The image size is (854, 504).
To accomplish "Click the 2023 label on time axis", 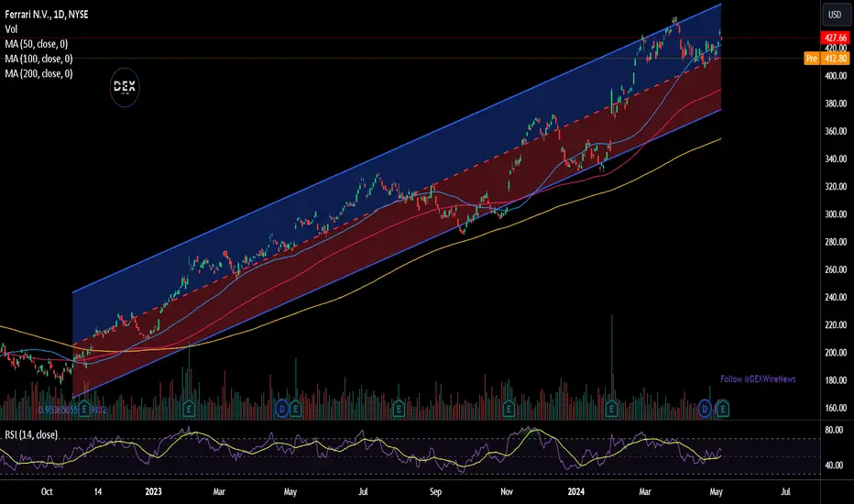I will pos(154,491).
